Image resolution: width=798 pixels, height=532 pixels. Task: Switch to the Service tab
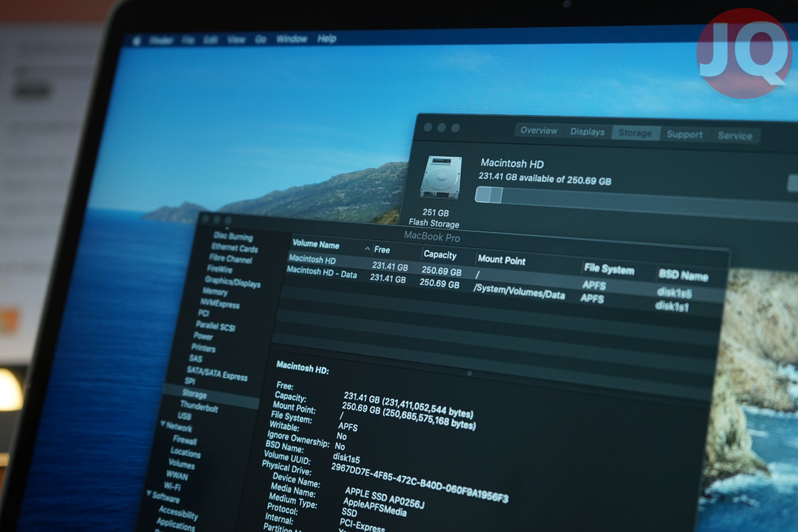click(735, 136)
